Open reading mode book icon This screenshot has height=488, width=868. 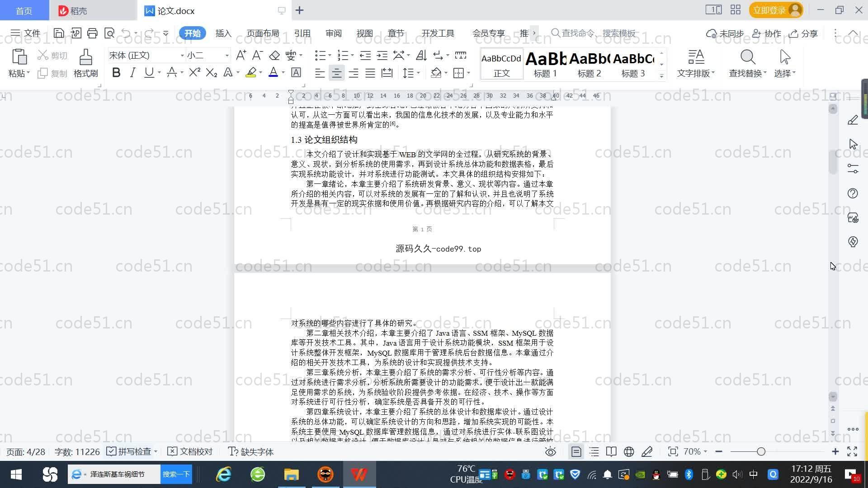tap(611, 451)
